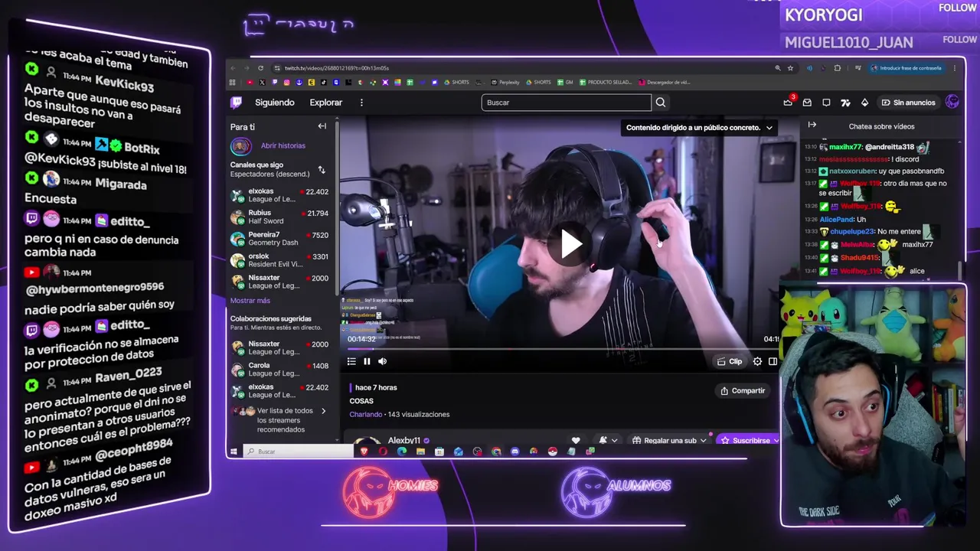Click the Alexby11 channel name

pyautogui.click(x=403, y=441)
